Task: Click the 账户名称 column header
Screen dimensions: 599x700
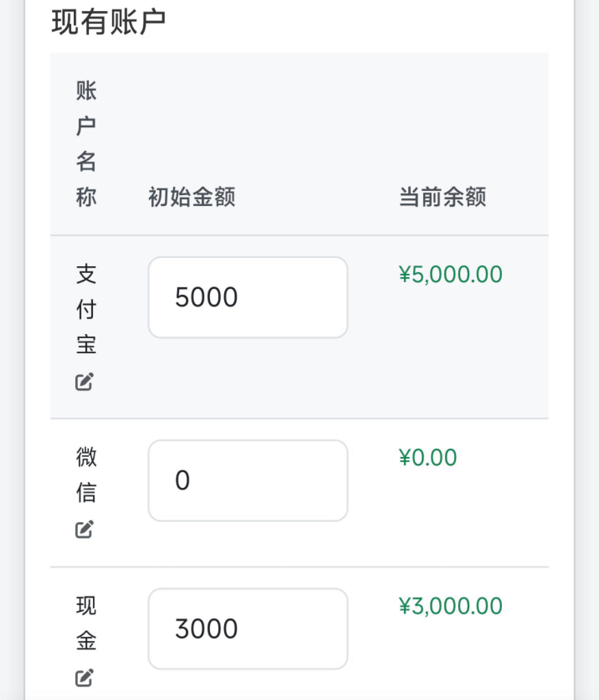Action: (86, 144)
